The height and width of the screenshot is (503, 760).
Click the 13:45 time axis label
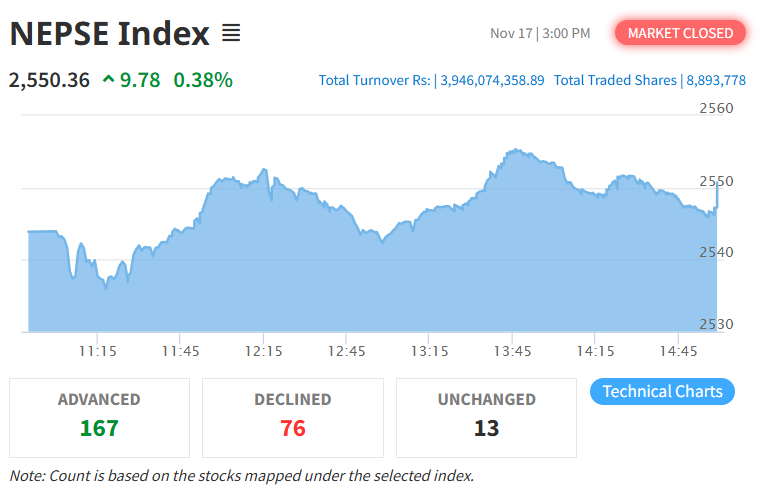[512, 351]
